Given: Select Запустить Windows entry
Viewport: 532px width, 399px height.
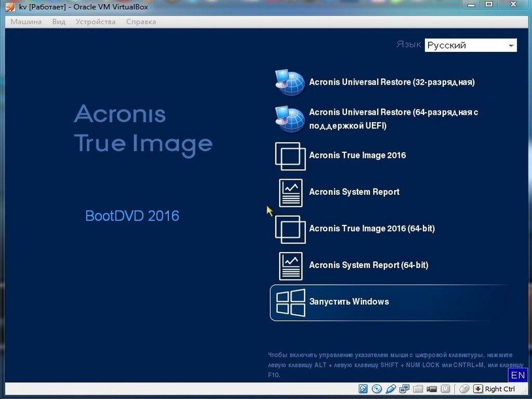Looking at the screenshot, I should tap(349, 302).
